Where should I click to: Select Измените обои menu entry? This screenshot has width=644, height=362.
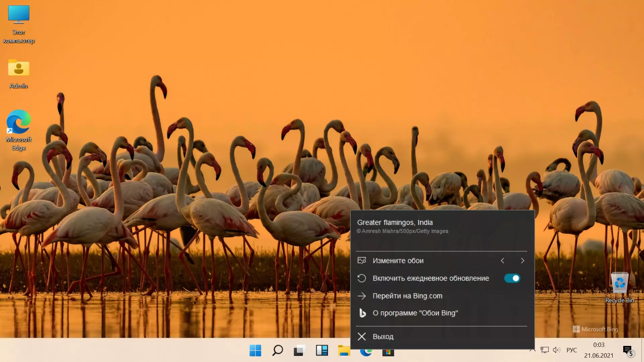tap(398, 261)
